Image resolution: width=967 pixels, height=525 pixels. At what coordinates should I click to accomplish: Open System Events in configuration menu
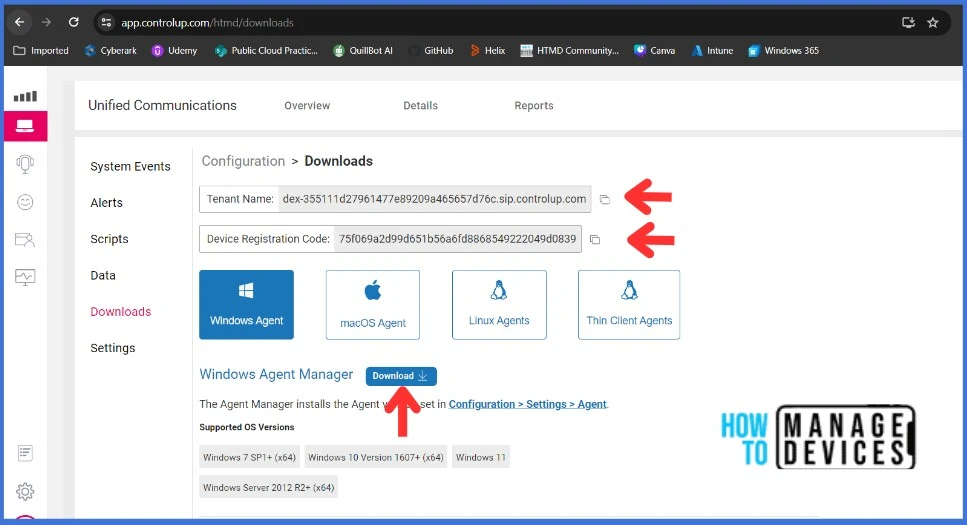pos(130,167)
